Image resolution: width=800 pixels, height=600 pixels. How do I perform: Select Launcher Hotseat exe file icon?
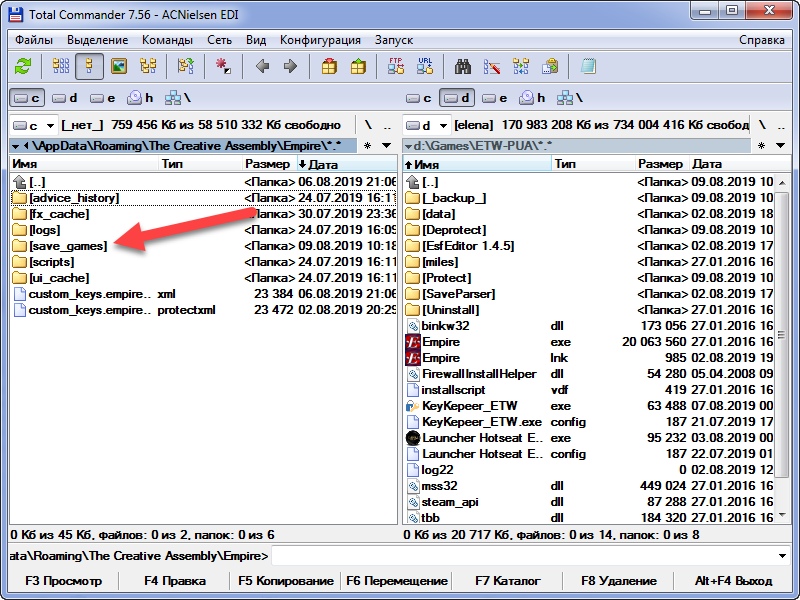point(412,438)
